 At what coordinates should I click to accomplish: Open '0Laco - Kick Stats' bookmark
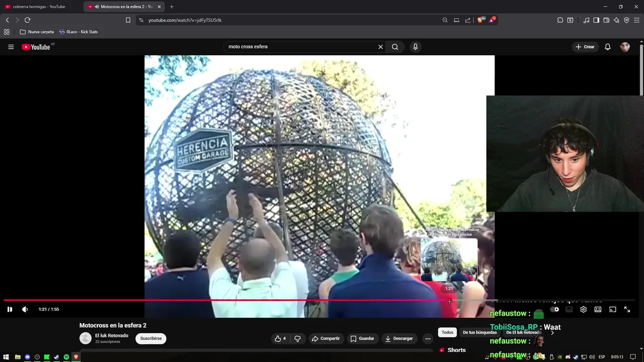78,32
